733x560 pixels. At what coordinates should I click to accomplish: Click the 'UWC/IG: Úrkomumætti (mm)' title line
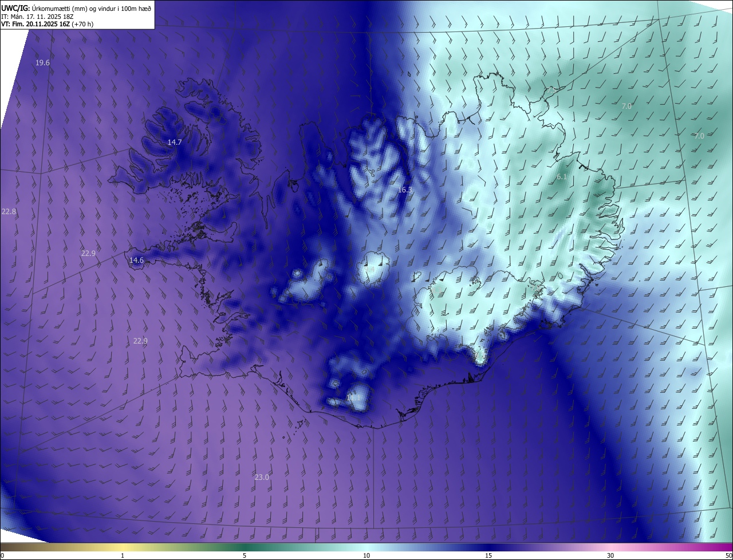[x=76, y=7]
